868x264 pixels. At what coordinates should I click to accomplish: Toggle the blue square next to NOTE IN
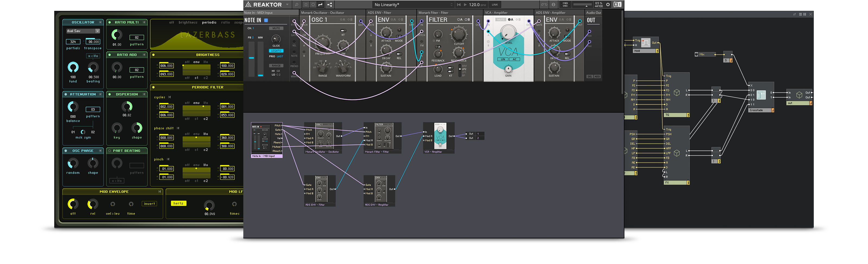tap(266, 20)
